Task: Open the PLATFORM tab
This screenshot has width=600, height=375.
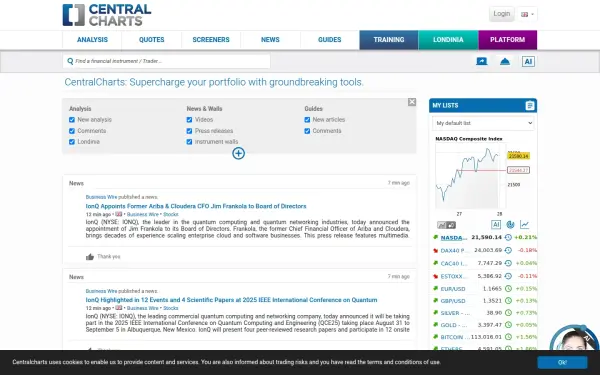Action: [x=507, y=40]
